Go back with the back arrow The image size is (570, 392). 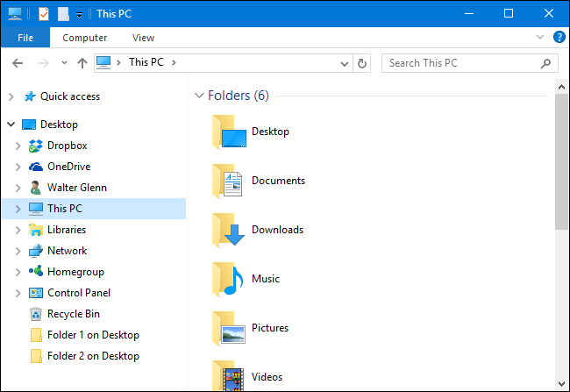coord(18,63)
